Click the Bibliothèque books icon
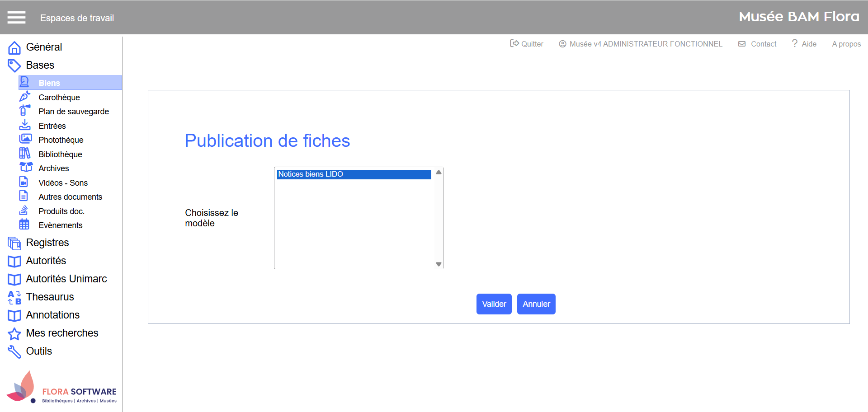The image size is (868, 412). 24,154
